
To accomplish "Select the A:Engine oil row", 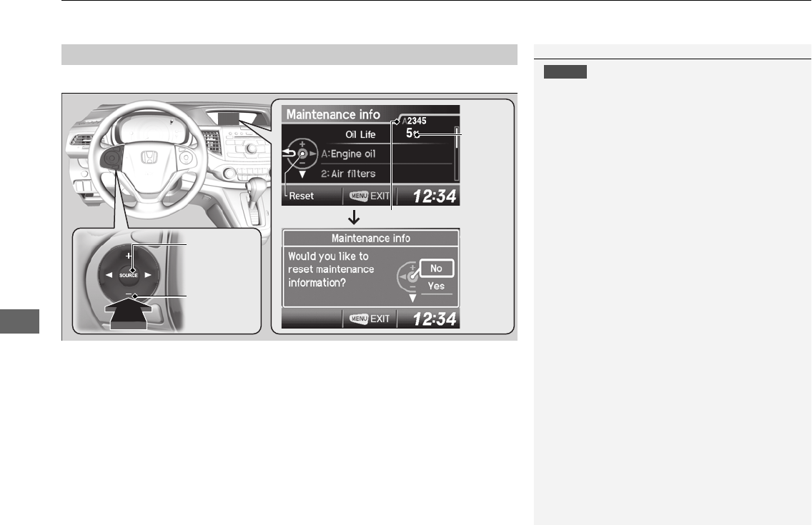I will 386,154.
